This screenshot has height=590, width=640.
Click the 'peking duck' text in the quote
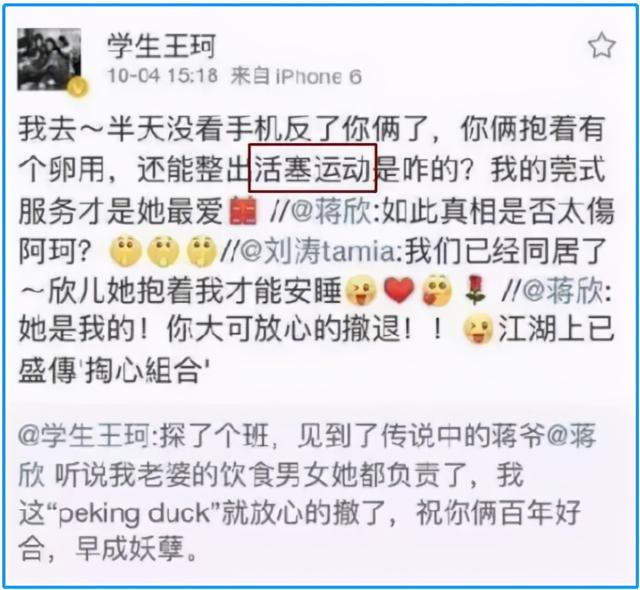(x=133, y=514)
